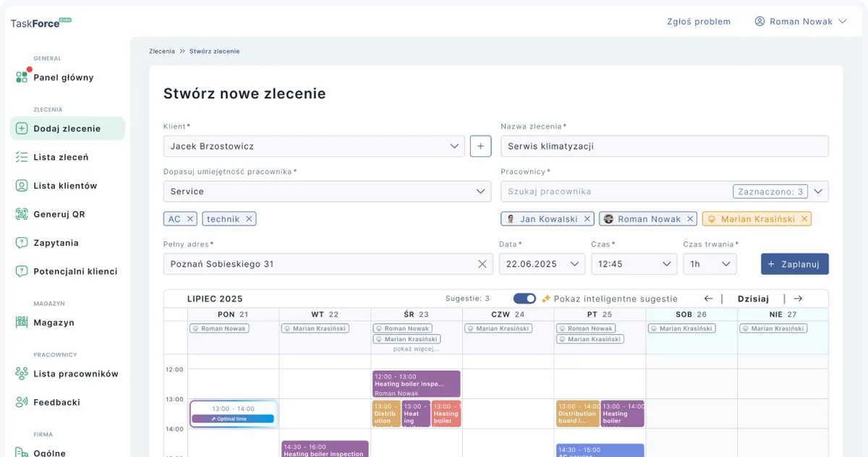The image size is (868, 457).
Task: Expand the Pracownicy employee selection dropdown
Action: (817, 192)
